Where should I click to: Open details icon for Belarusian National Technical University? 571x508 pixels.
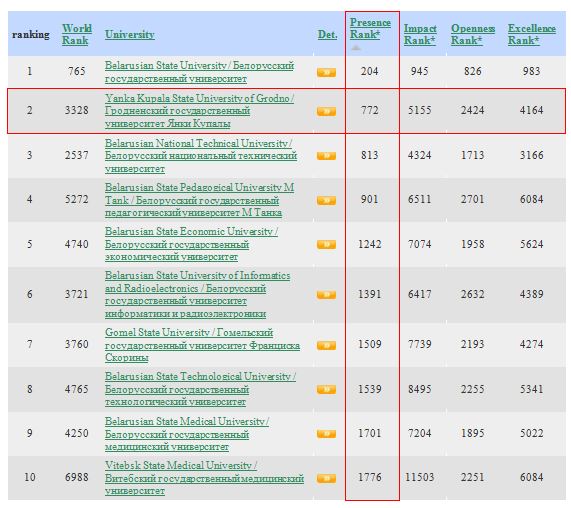pyautogui.click(x=326, y=156)
